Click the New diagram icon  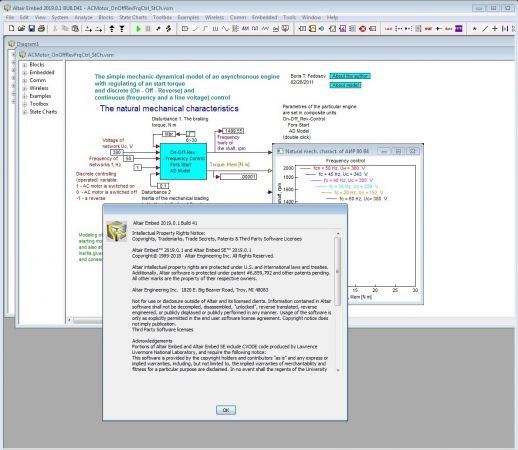tap(11, 29)
